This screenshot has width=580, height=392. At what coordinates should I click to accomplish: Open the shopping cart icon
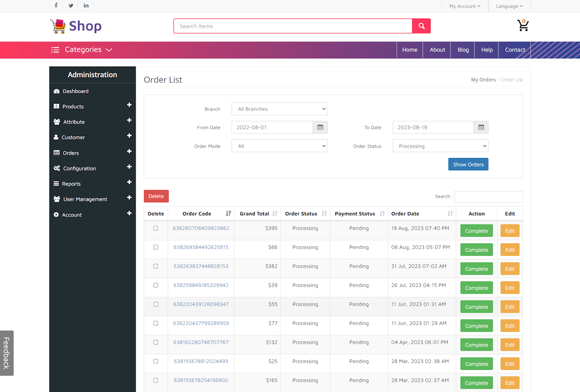coord(523,26)
